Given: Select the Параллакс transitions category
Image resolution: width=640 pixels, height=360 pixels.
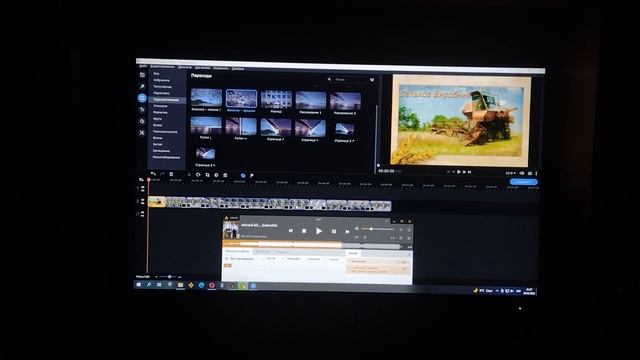Looking at the screenshot, I should tap(162, 93).
